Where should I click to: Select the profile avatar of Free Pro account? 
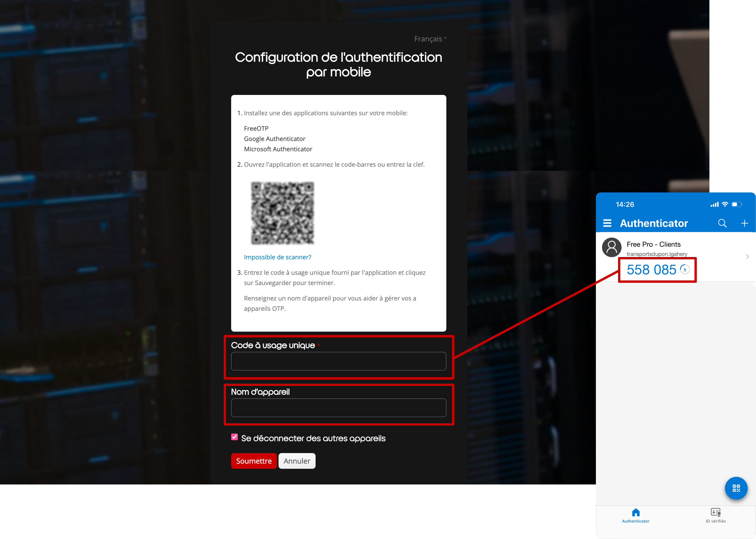click(x=612, y=247)
